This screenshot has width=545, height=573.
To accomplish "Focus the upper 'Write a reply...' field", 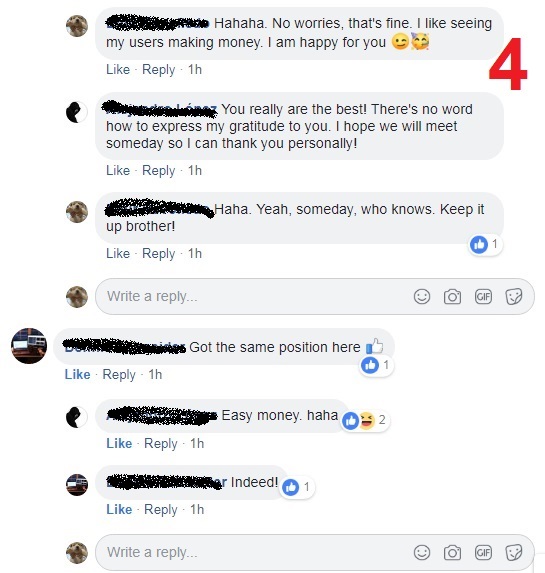I will 315,296.
